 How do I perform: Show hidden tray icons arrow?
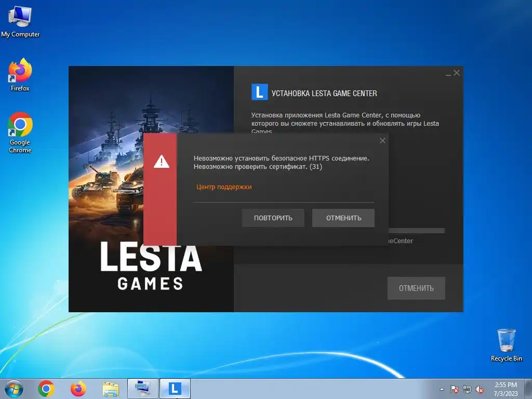442,389
